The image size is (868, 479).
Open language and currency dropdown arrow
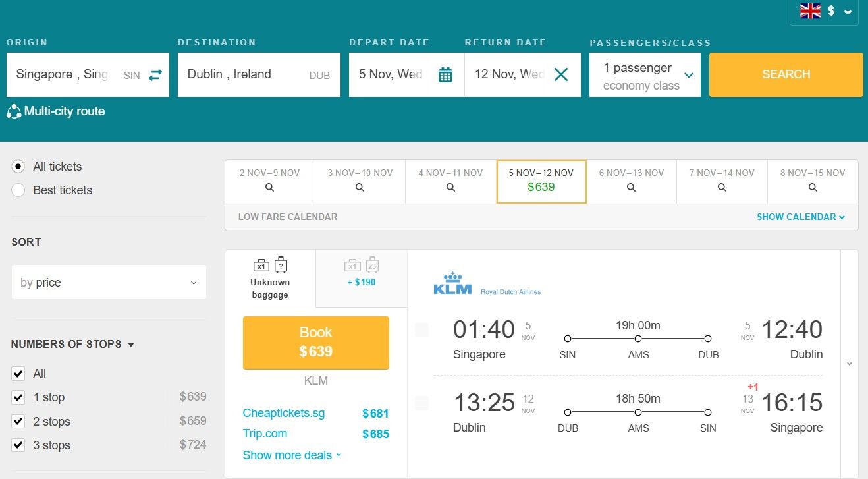point(848,11)
